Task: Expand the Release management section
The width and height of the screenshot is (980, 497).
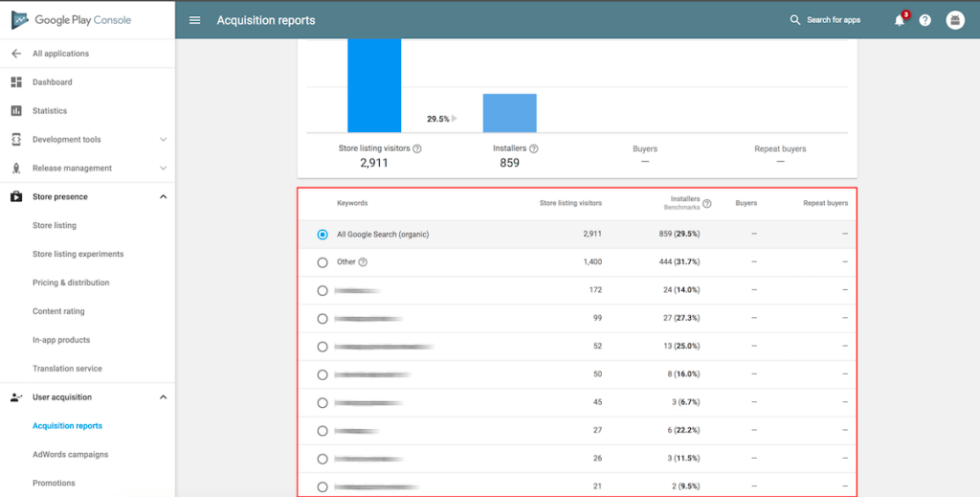Action: tap(163, 169)
